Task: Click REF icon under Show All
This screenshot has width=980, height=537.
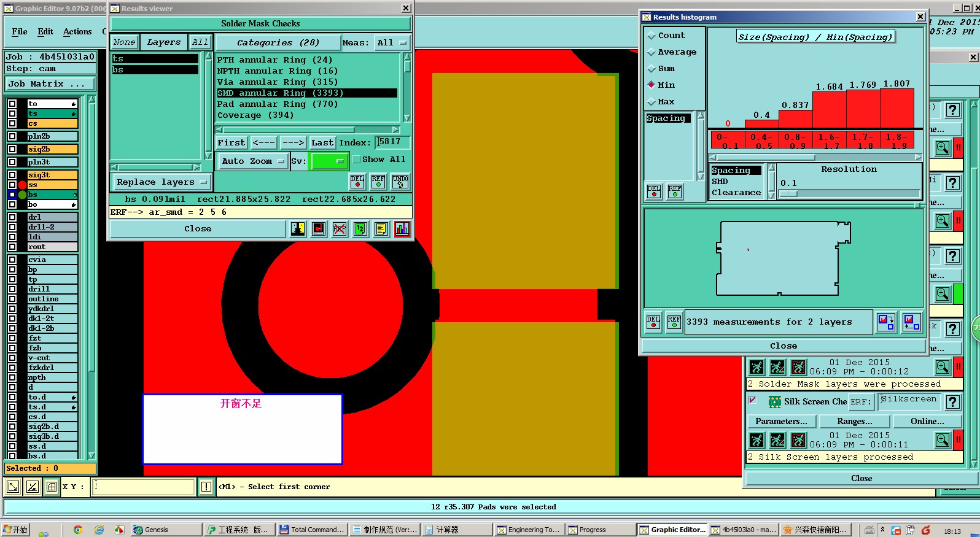Action: click(378, 181)
